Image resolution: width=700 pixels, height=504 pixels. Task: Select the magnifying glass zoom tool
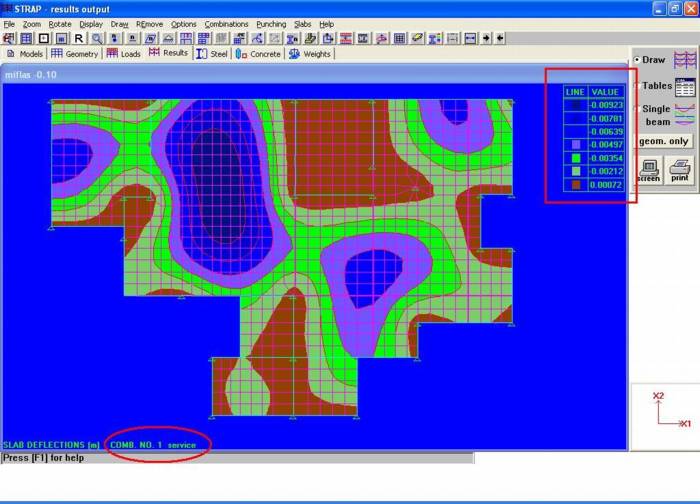(x=97, y=38)
